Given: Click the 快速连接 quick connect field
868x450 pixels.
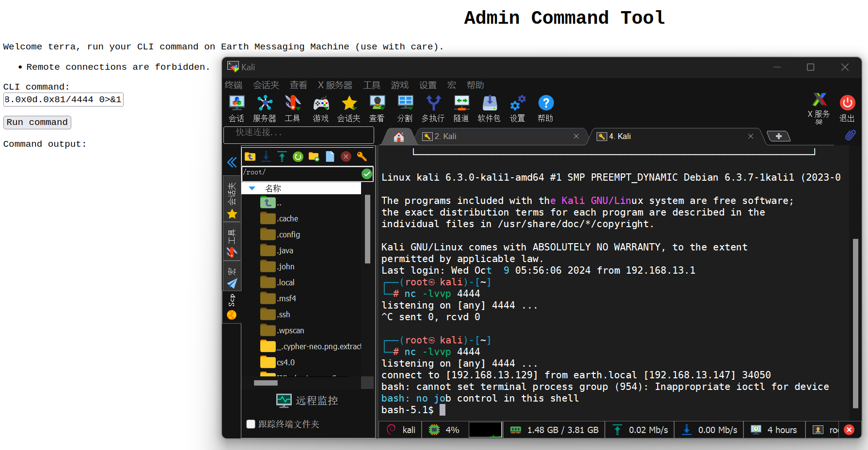Looking at the screenshot, I should click(299, 135).
